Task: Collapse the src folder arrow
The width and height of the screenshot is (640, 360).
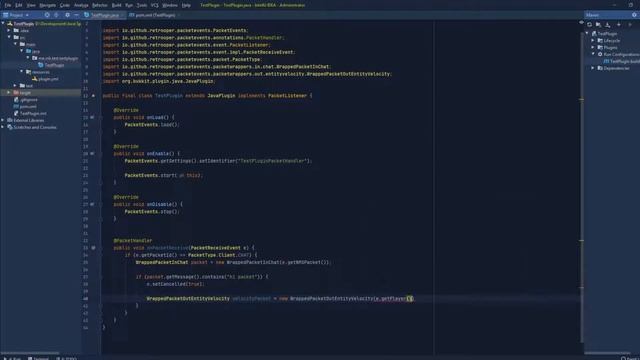Action: pyautogui.click(x=9, y=37)
